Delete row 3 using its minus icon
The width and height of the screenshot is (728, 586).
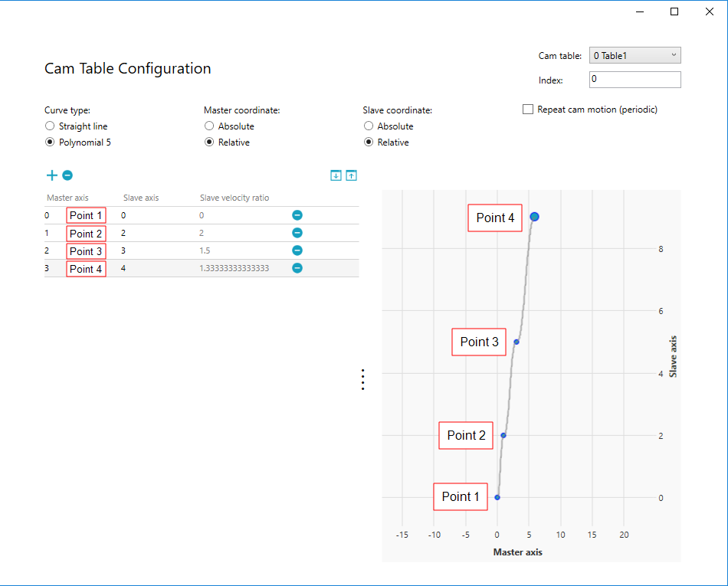(297, 268)
